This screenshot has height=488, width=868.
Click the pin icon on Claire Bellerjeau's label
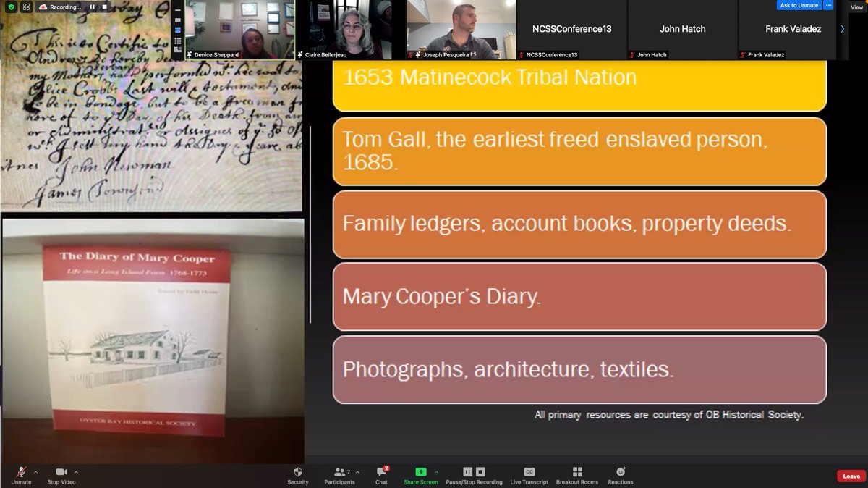tap(302, 55)
